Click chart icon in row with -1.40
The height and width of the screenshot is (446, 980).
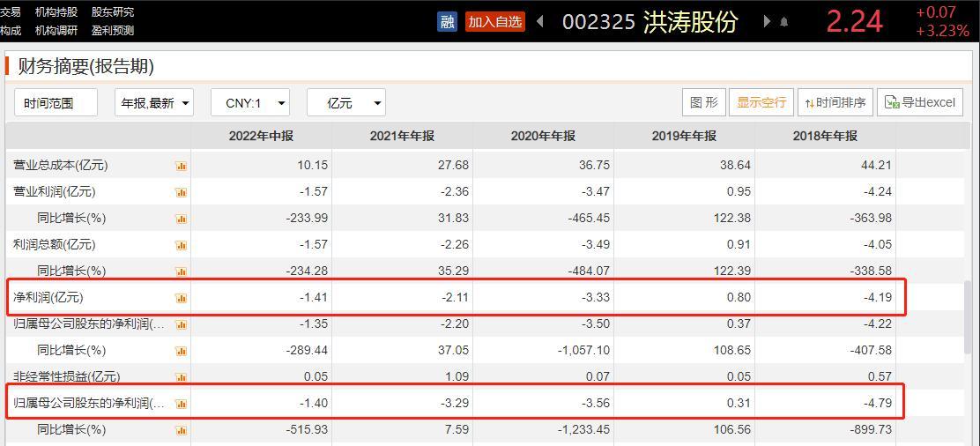click(182, 404)
